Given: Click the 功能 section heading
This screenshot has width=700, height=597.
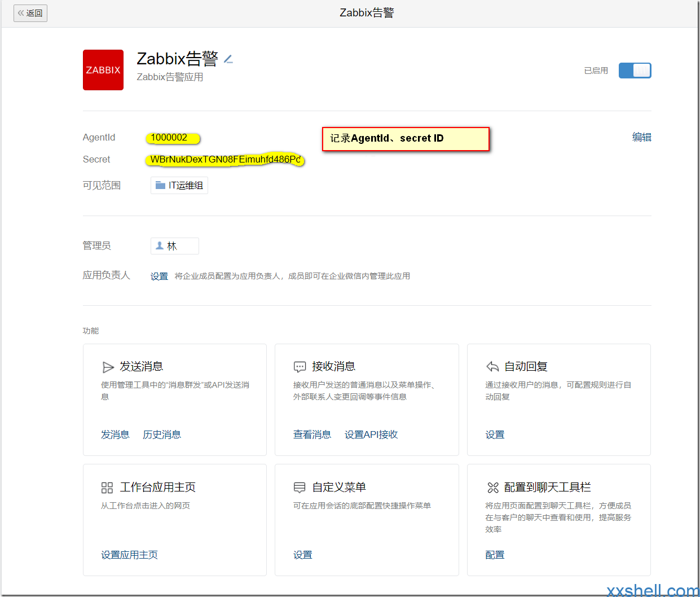Looking at the screenshot, I should (x=91, y=331).
